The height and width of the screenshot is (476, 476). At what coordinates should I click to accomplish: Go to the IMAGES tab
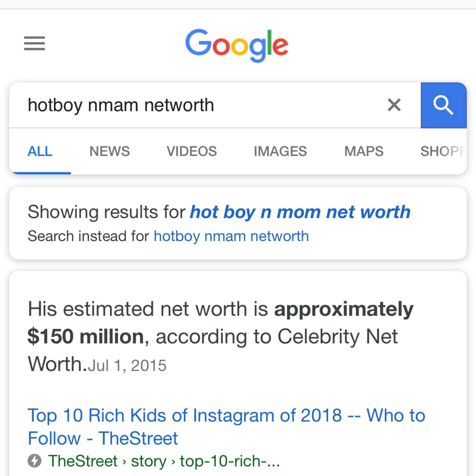pos(280,151)
